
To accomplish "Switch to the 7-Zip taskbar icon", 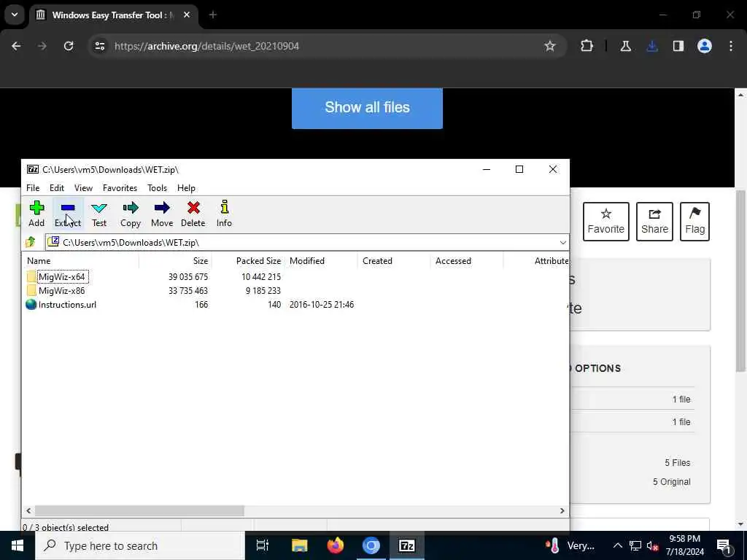I will [407, 545].
